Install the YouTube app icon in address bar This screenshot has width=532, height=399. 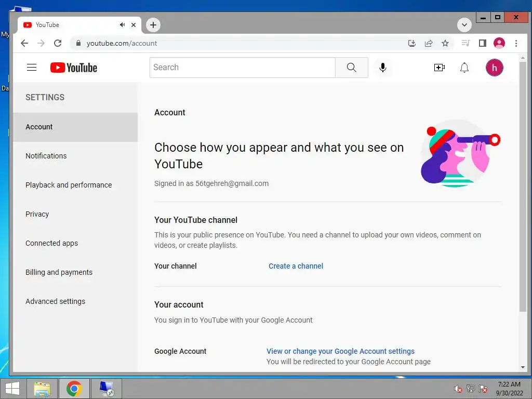[412, 43]
